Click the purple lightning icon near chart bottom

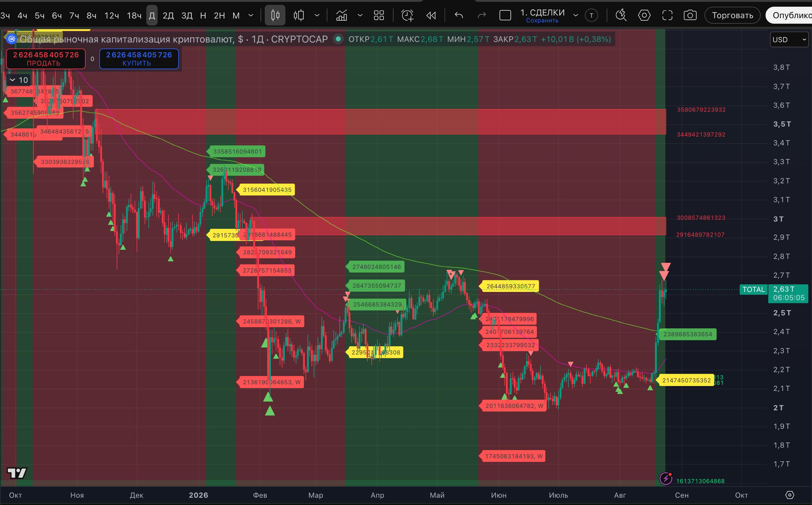(x=666, y=479)
